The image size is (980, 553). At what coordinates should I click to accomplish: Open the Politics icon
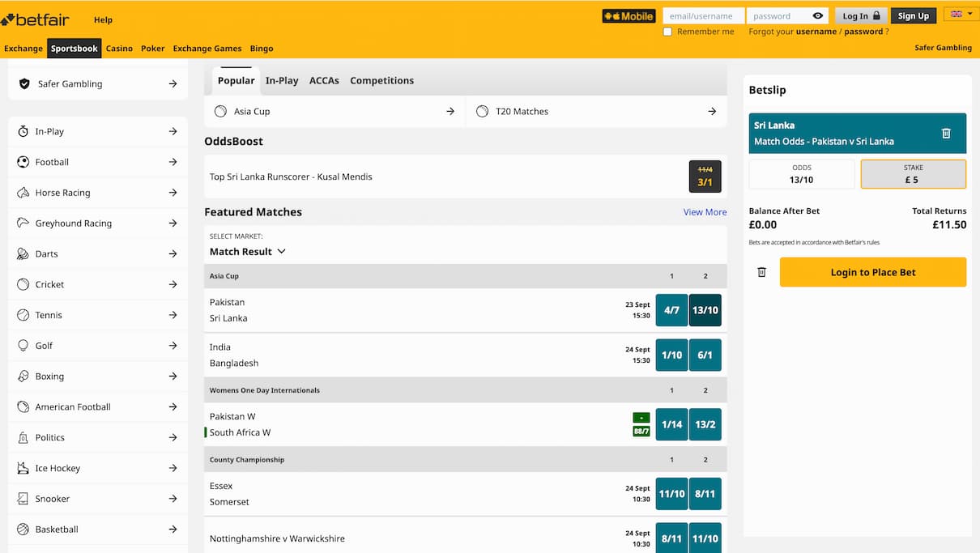[x=23, y=437]
